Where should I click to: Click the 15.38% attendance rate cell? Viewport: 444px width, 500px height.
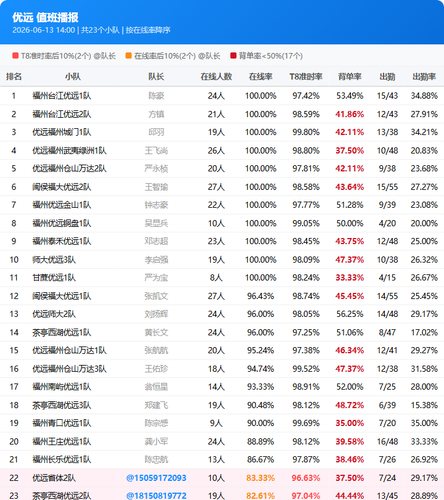(x=424, y=405)
